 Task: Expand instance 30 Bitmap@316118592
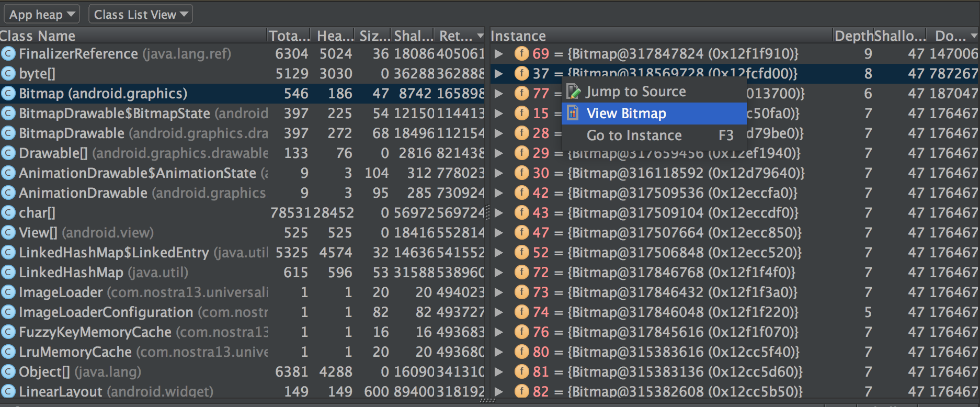tap(499, 173)
